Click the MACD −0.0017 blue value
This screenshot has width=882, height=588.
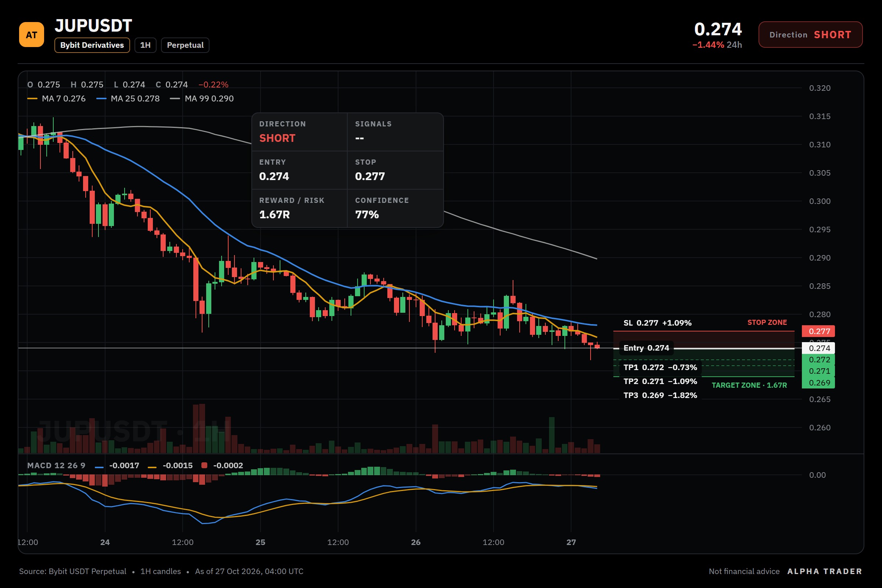pyautogui.click(x=124, y=465)
